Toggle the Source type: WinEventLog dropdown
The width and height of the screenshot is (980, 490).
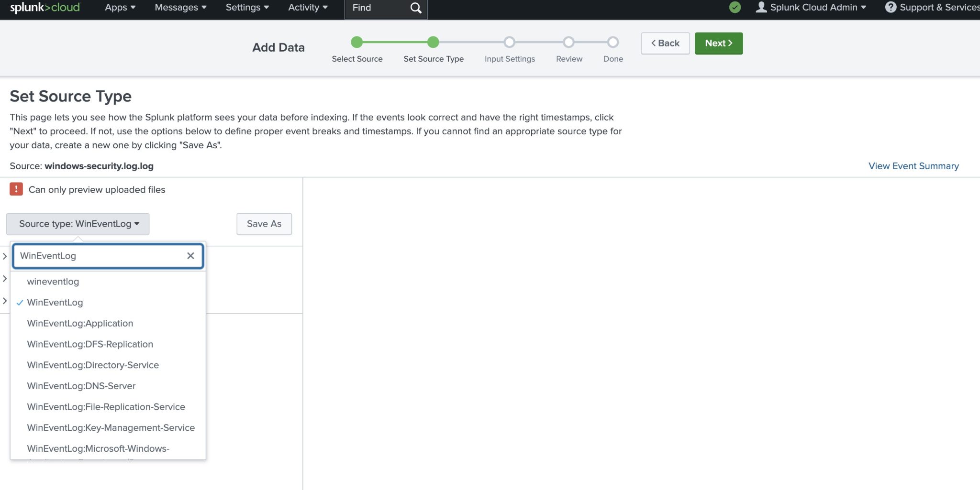click(78, 224)
